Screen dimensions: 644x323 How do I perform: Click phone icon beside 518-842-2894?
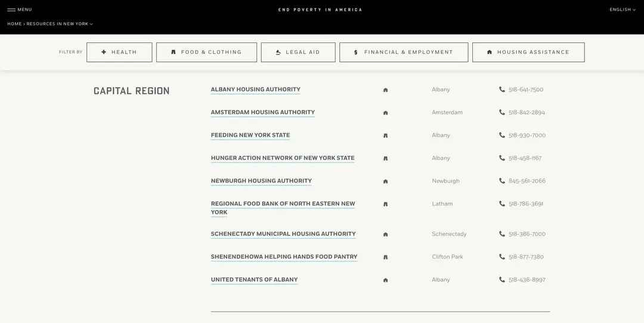[x=502, y=112]
